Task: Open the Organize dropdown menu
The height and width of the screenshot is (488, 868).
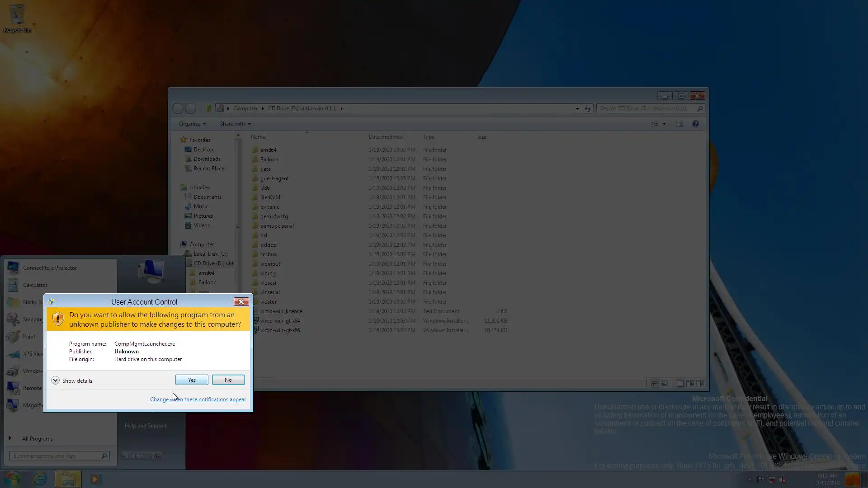Action: point(192,124)
